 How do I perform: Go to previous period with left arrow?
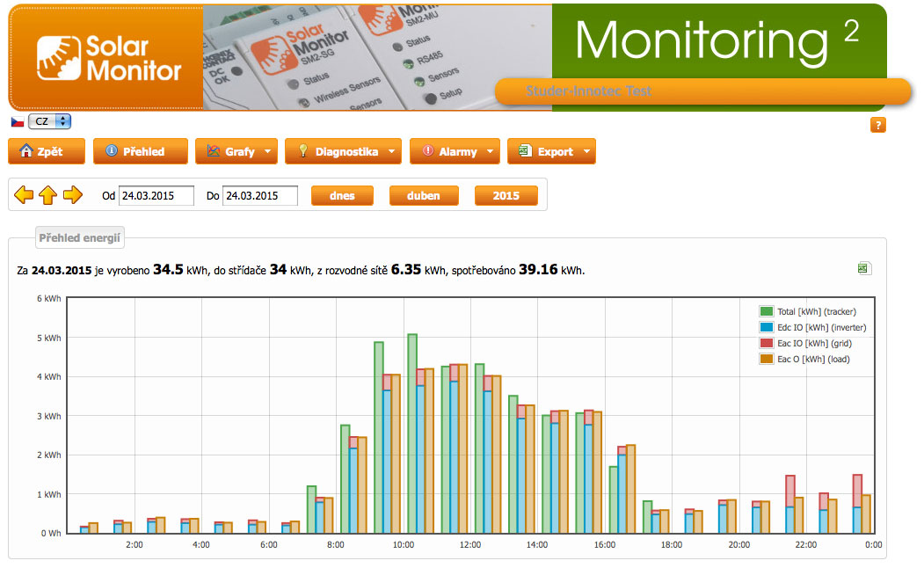pos(24,195)
